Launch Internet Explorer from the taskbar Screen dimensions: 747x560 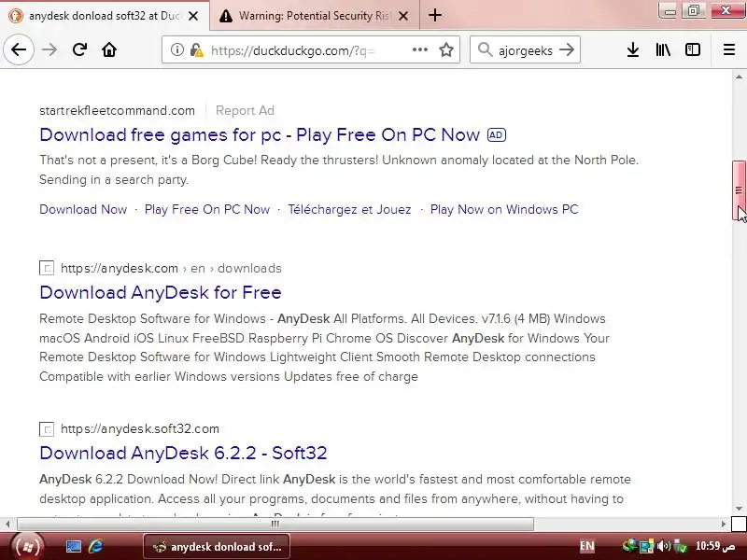point(95,546)
